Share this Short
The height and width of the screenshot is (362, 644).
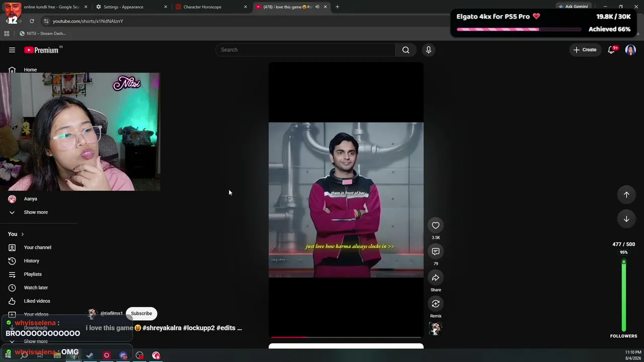pyautogui.click(x=436, y=278)
